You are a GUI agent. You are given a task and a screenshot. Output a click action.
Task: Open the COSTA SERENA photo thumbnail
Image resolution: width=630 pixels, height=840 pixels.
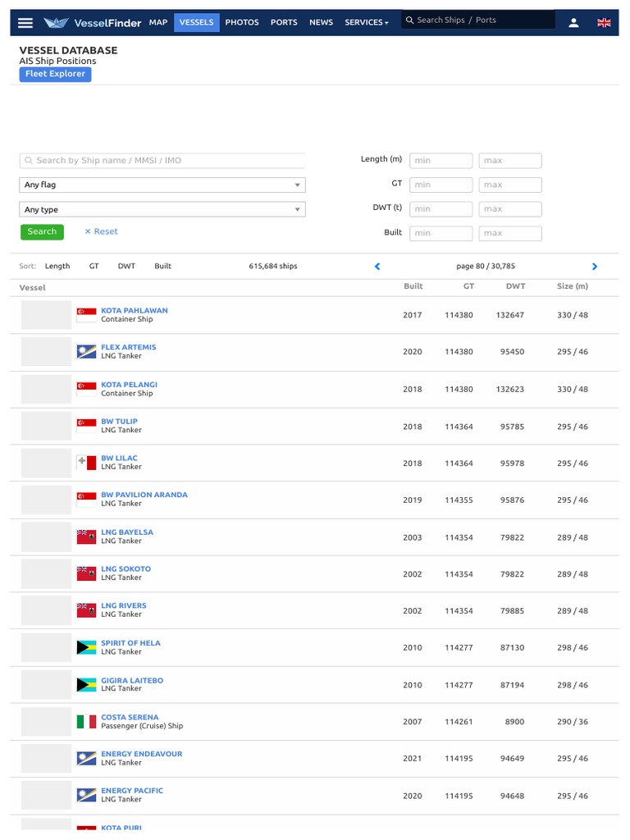[x=46, y=722]
